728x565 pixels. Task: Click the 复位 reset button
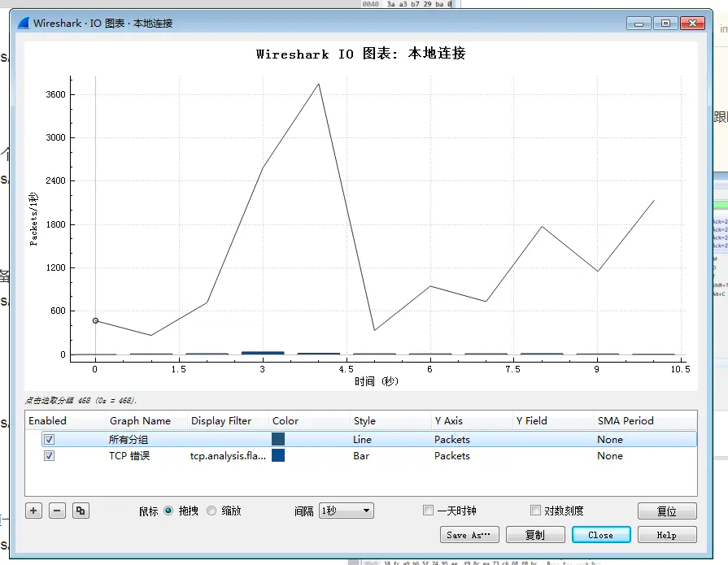(x=667, y=511)
